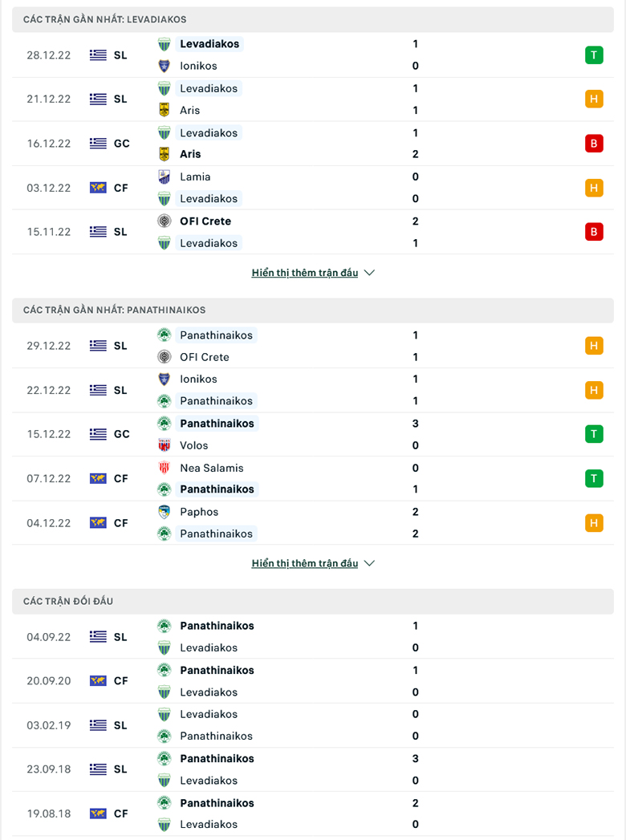Click the Lamia team name text
The height and width of the screenshot is (840, 626).
click(196, 177)
